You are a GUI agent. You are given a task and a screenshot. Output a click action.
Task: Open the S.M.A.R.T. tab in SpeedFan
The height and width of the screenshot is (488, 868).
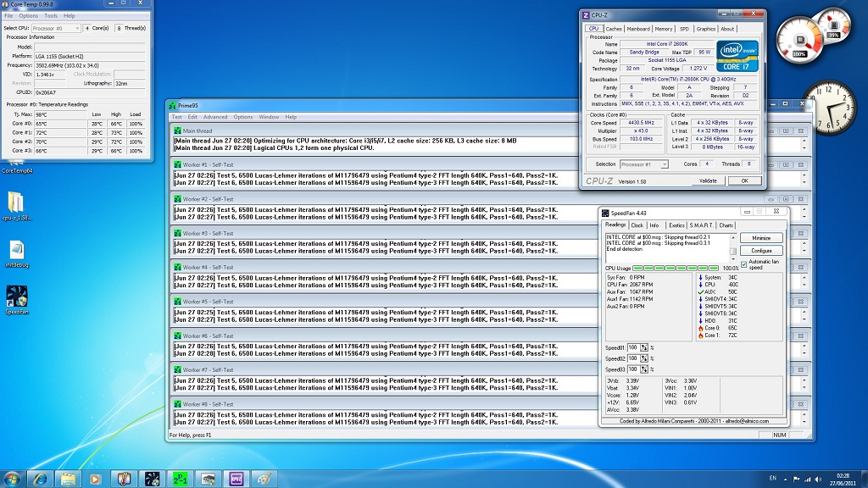click(x=703, y=225)
